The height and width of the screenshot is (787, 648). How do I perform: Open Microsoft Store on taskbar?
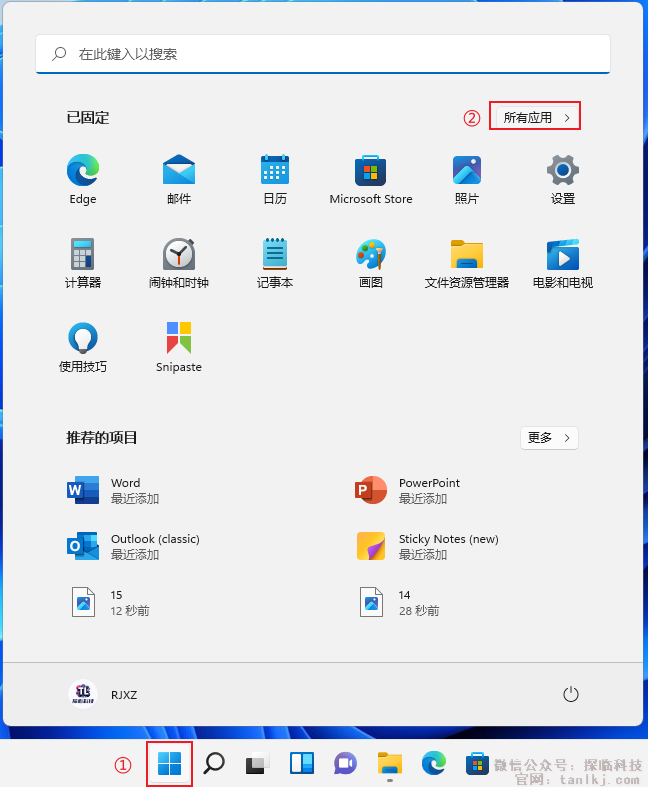(477, 763)
